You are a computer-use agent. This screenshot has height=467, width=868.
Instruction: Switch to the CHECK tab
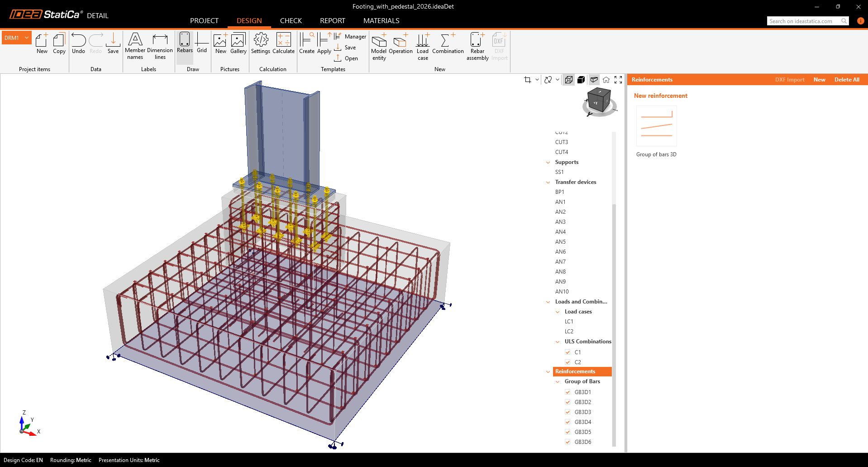coord(291,21)
